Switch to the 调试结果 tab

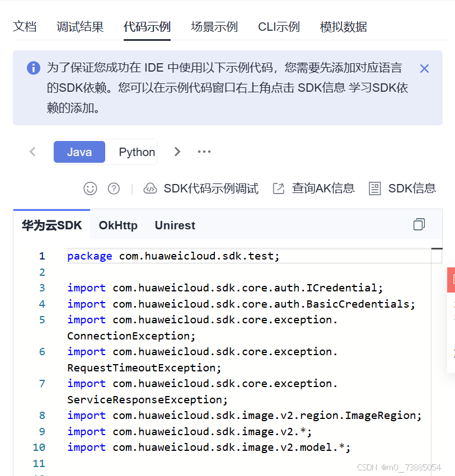(80, 27)
